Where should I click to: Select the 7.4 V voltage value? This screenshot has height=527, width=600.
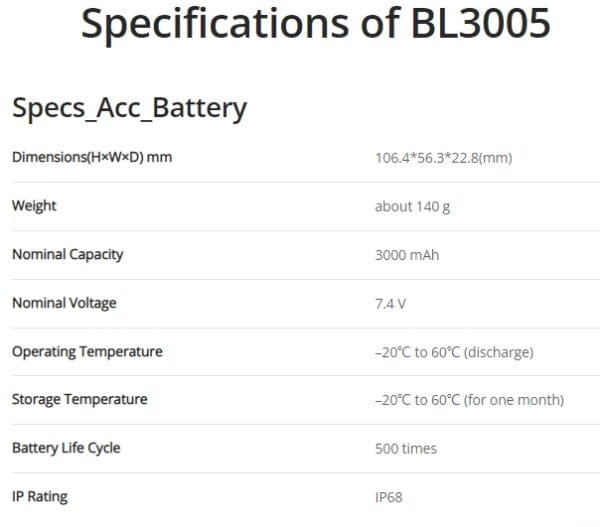coord(390,304)
